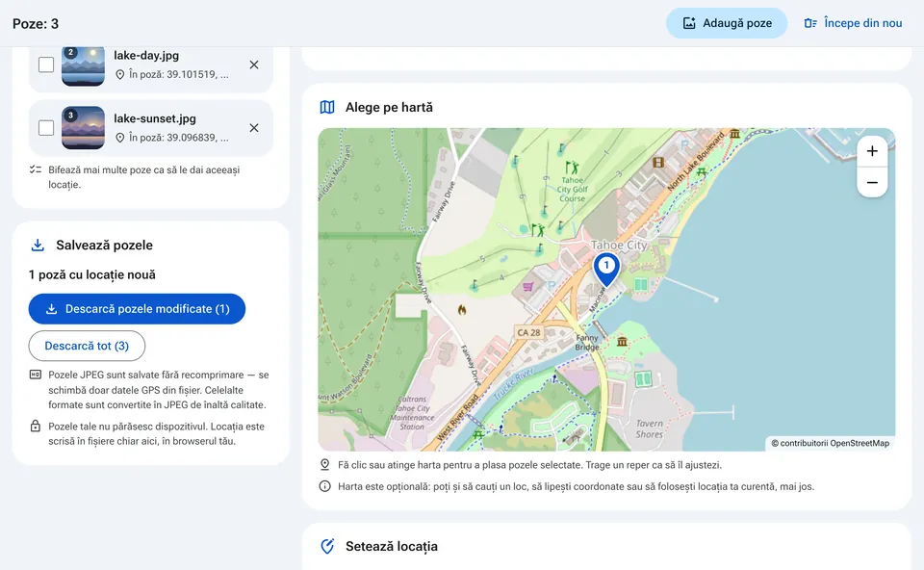924x570 pixels.
Task: Click the download icon beside Salvează pozele
Action: (x=38, y=246)
